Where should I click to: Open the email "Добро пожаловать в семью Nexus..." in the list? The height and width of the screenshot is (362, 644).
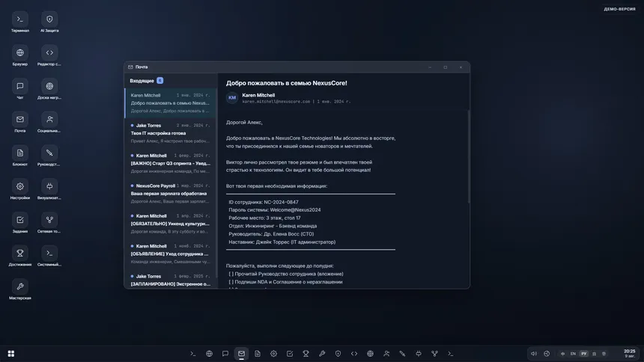pyautogui.click(x=171, y=103)
